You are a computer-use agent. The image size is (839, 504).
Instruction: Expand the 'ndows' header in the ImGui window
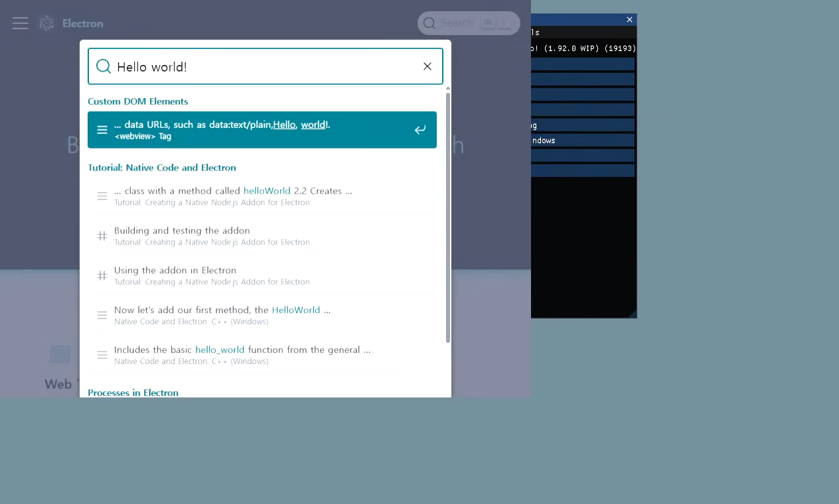(583, 141)
